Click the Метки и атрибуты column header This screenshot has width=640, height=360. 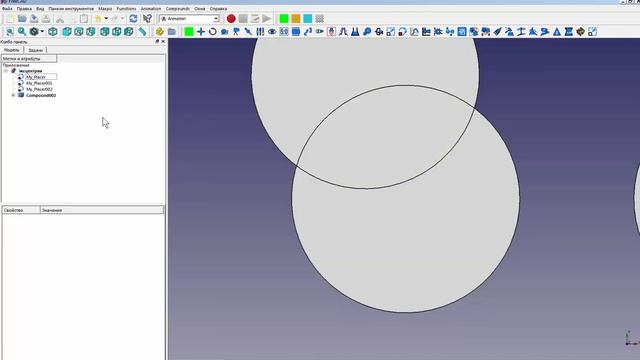pos(29,59)
